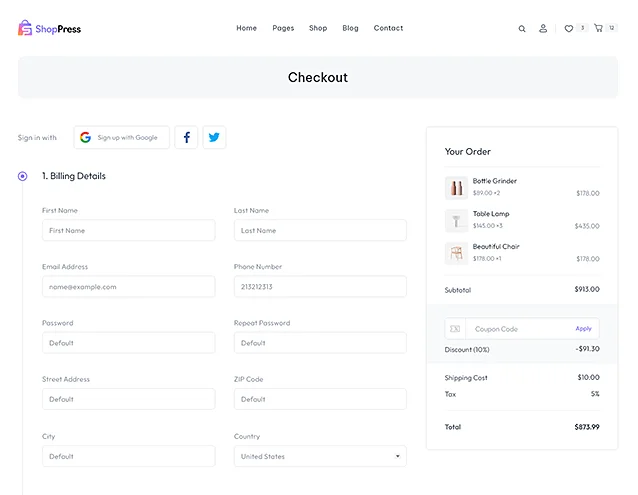Viewport: 638px width, 495px height.
Task: Open the Contact page link
Action: (x=388, y=28)
